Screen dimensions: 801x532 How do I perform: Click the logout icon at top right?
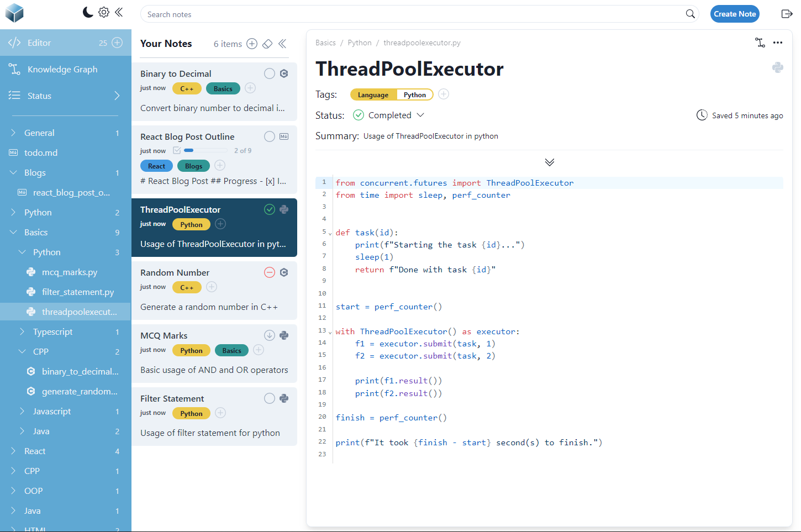pyautogui.click(x=787, y=14)
